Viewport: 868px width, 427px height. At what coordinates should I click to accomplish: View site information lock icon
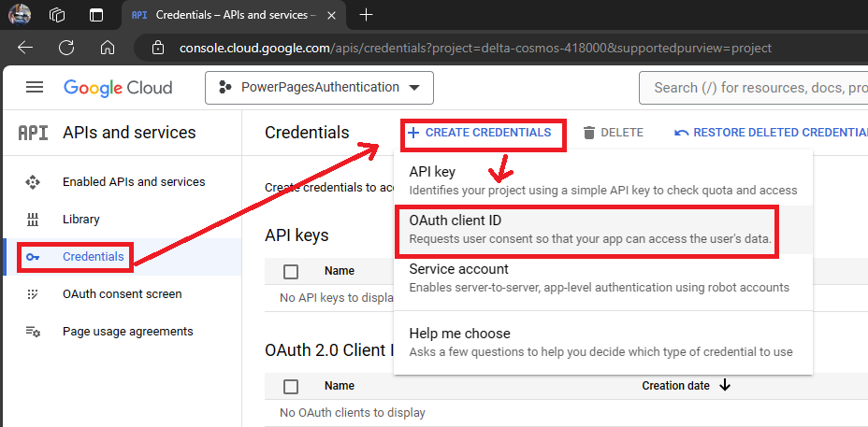(x=158, y=49)
